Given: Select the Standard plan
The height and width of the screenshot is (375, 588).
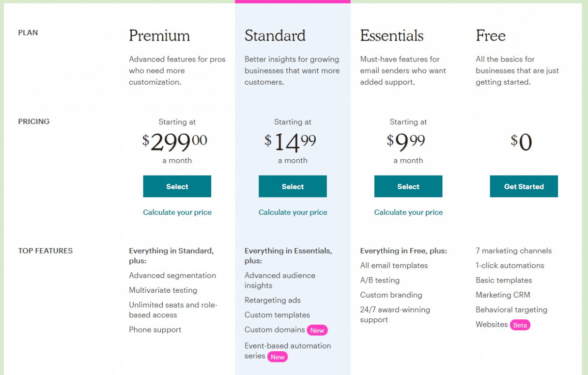Looking at the screenshot, I should (x=293, y=186).
